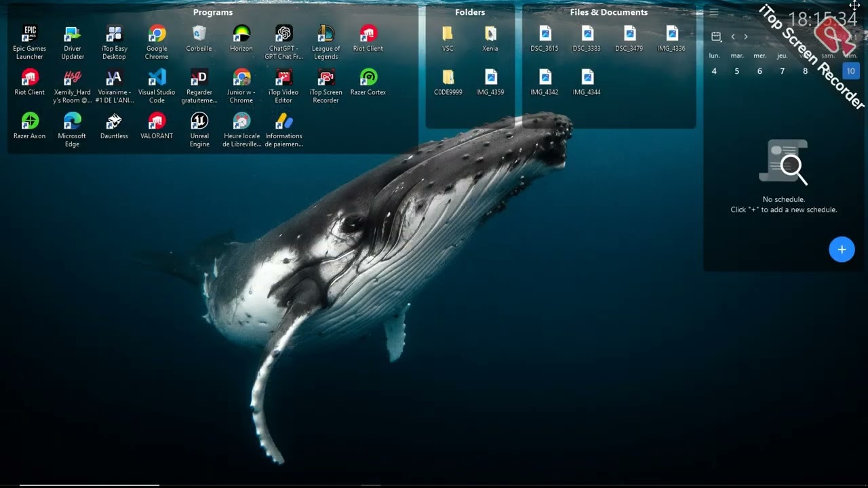Open the Regarder gratuitement shortcut
This screenshot has height=488, width=868.
tap(199, 86)
